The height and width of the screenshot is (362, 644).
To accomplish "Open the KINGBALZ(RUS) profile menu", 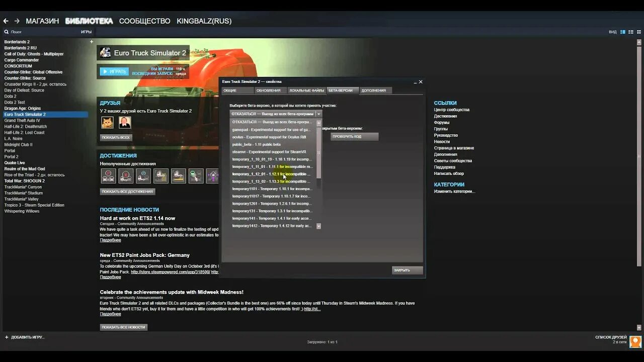I will click(204, 21).
